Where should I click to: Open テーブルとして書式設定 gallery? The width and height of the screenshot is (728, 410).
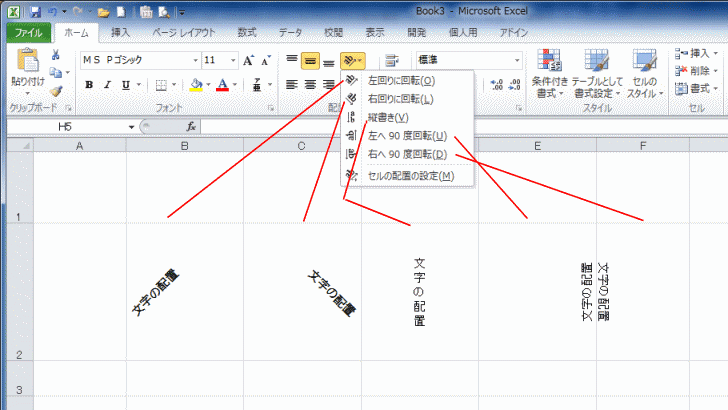point(597,74)
